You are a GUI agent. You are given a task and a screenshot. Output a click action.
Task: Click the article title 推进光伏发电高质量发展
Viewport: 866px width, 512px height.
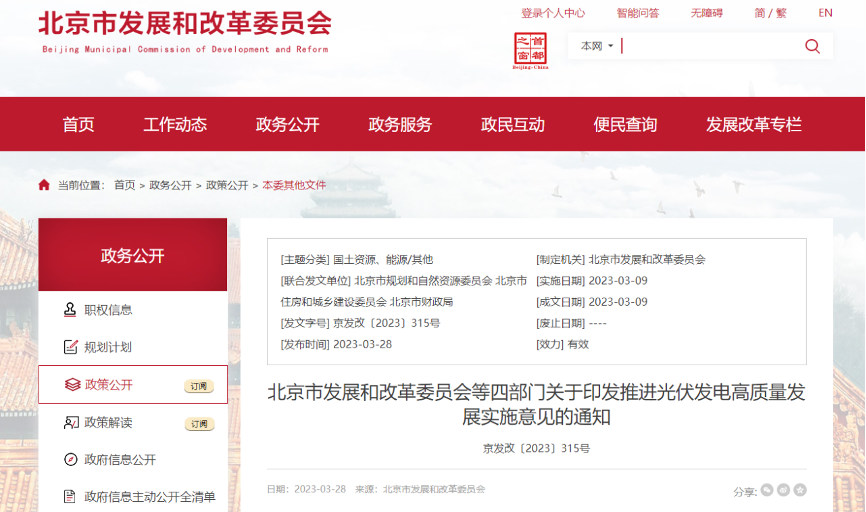(x=536, y=404)
